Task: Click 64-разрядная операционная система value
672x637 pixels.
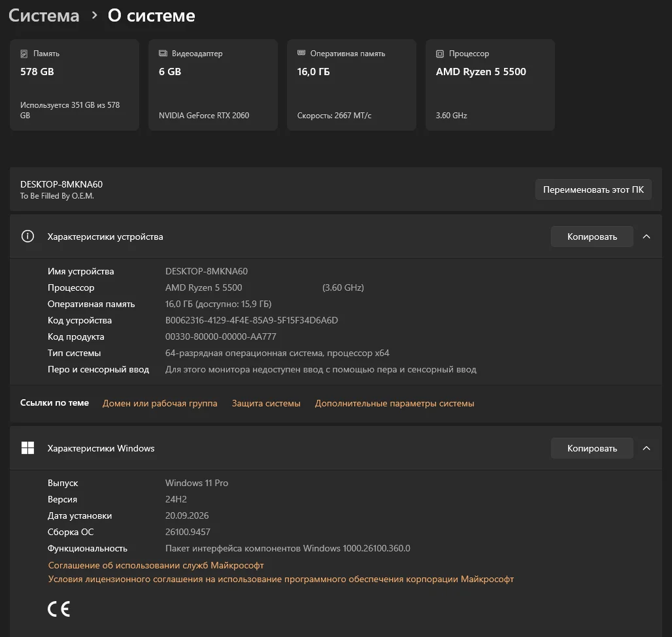Action: tap(277, 353)
